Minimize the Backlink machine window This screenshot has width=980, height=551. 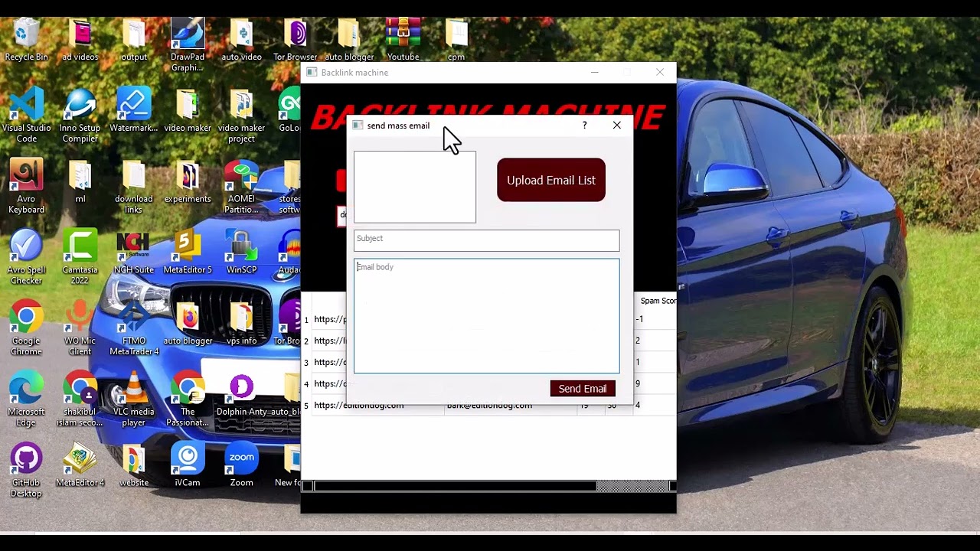point(594,72)
